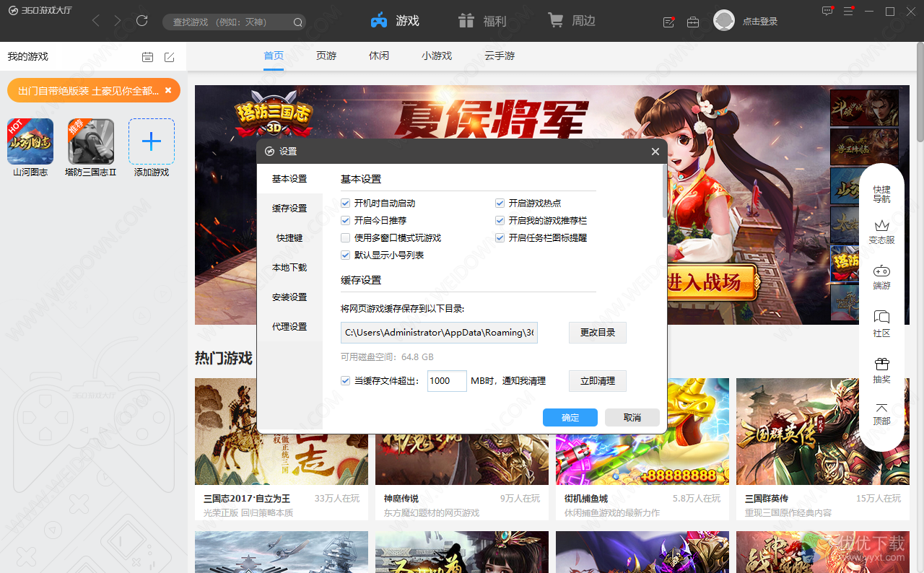The height and width of the screenshot is (573, 924).
Task: Select 安装设置 in settings sidebar
Action: 289,297
